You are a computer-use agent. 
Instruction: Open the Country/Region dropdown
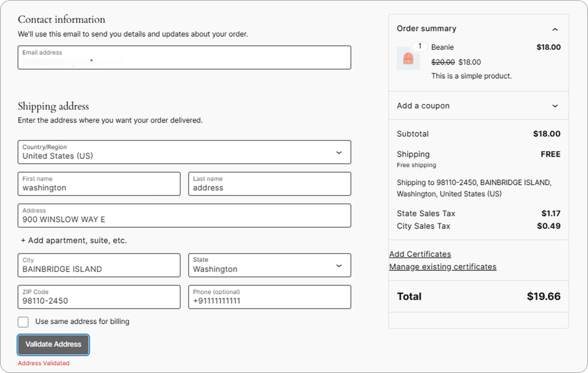click(339, 152)
